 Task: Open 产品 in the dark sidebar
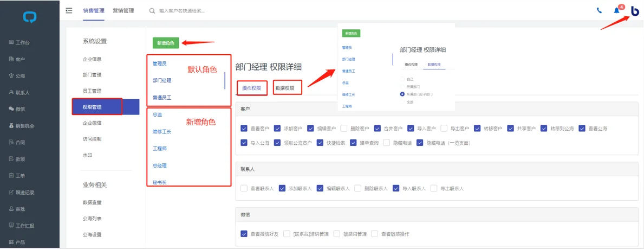point(16,242)
